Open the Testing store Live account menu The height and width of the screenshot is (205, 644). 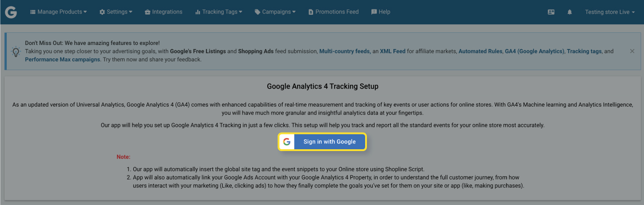(610, 12)
